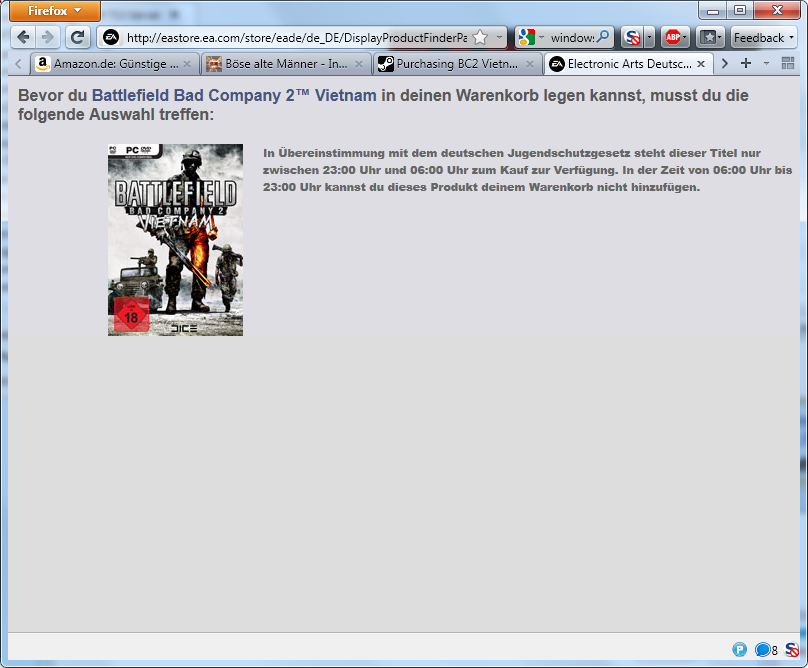This screenshot has height=668, width=808.
Task: Focus the eastore.ea.com URL address field
Action: click(296, 38)
